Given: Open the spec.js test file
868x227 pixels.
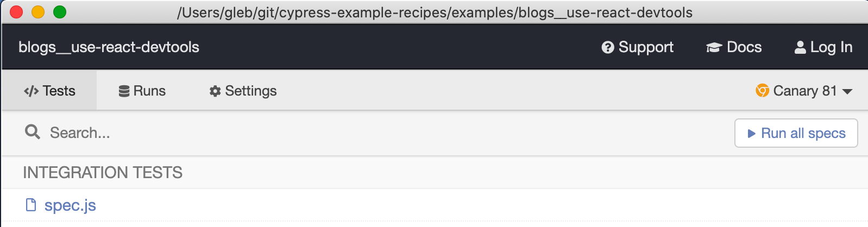Looking at the screenshot, I should click(x=70, y=205).
